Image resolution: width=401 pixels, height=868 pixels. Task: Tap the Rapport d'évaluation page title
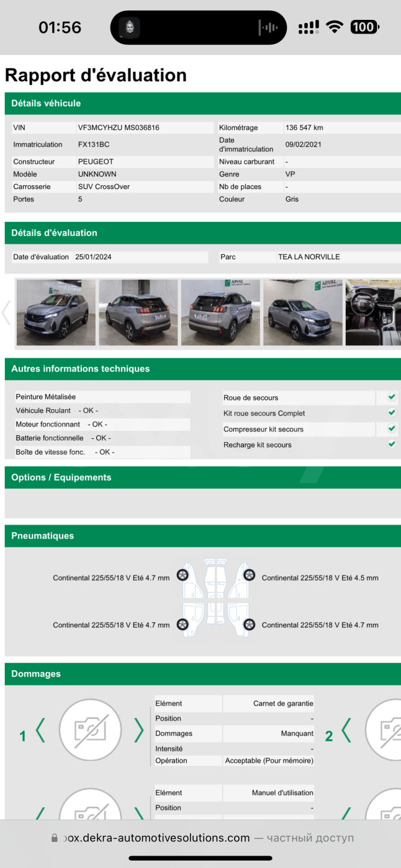(x=96, y=75)
